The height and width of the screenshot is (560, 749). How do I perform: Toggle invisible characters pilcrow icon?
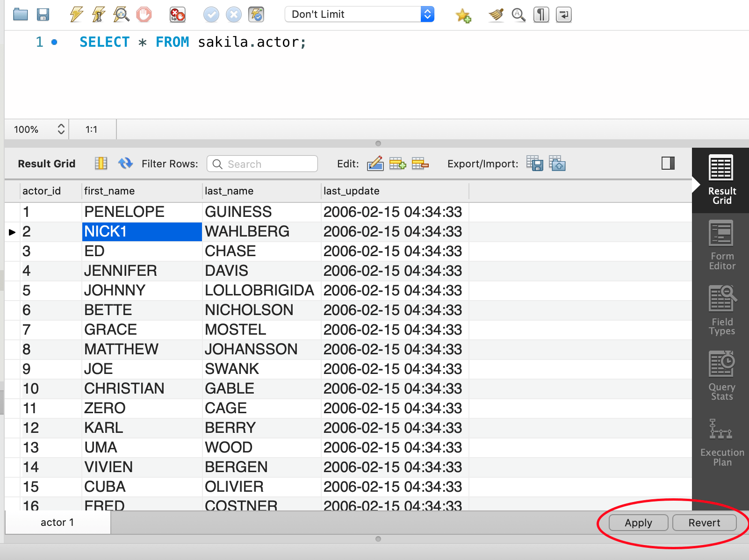pos(541,15)
